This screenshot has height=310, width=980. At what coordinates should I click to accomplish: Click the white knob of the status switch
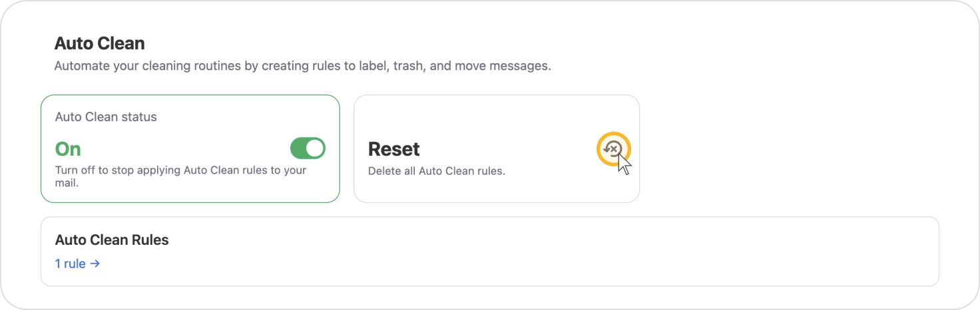pos(315,148)
